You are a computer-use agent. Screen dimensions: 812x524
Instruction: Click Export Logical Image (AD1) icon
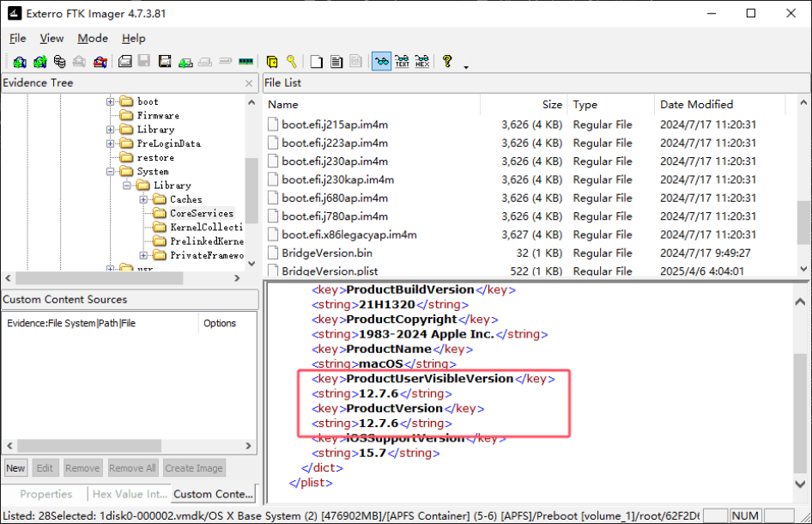click(x=165, y=62)
